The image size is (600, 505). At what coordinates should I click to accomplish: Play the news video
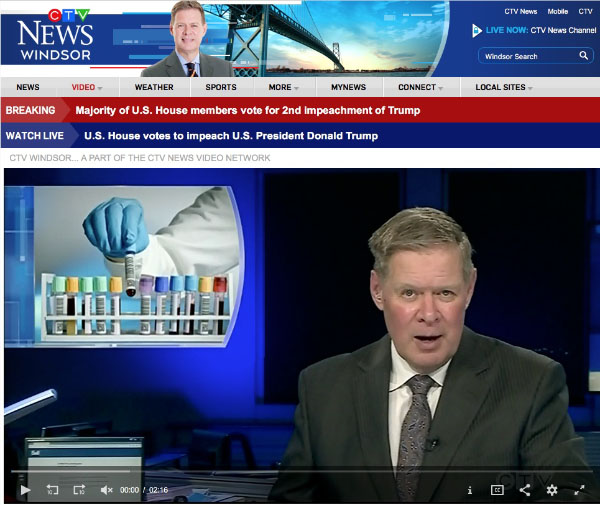point(25,490)
